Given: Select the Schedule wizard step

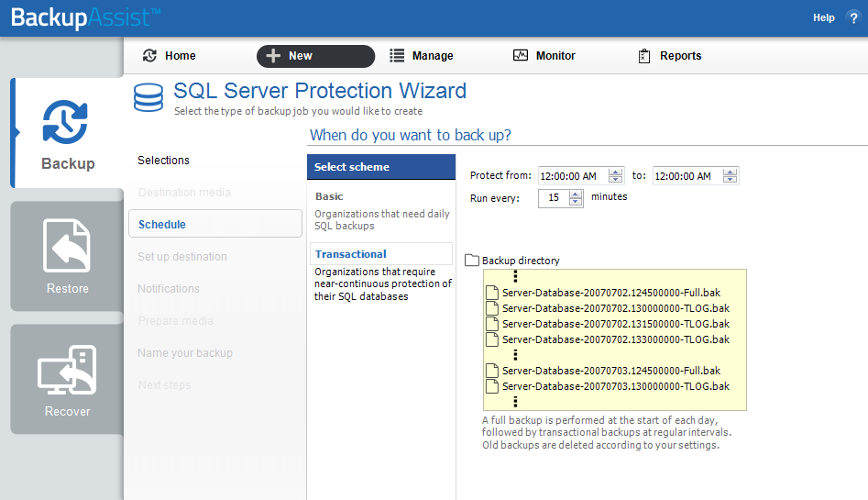Looking at the screenshot, I should point(215,224).
